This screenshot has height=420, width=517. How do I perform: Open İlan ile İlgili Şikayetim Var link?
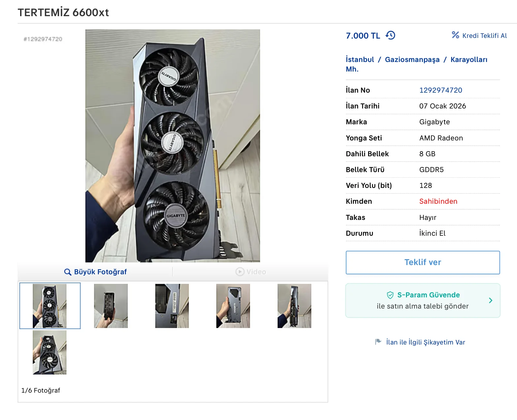point(425,342)
